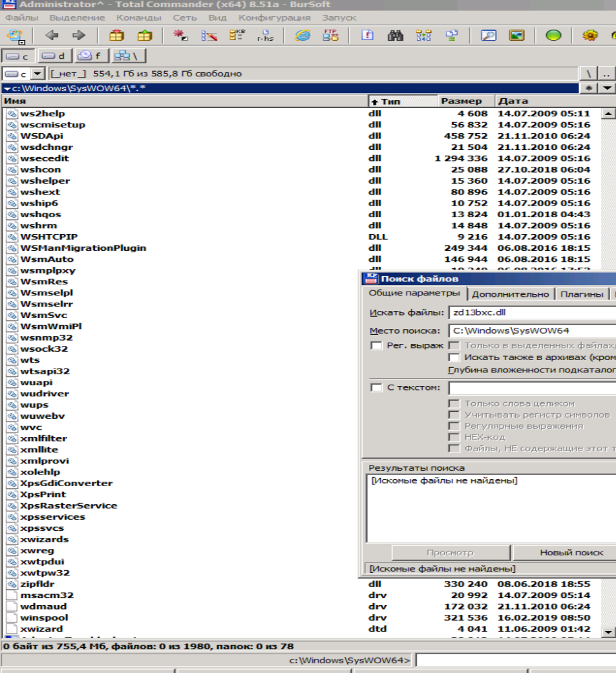This screenshot has width=616, height=673.
Task: Click the picture thumbnail view icon
Action: 516,35
